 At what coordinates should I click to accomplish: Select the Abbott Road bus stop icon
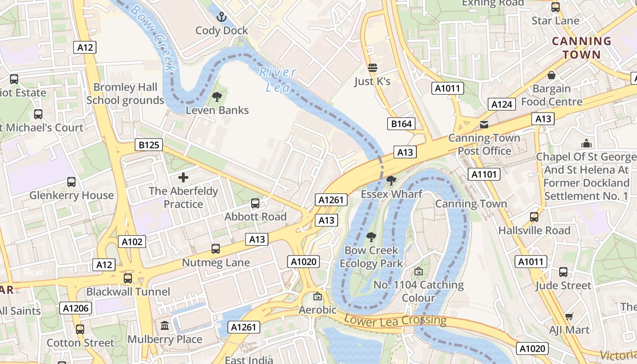click(x=255, y=203)
